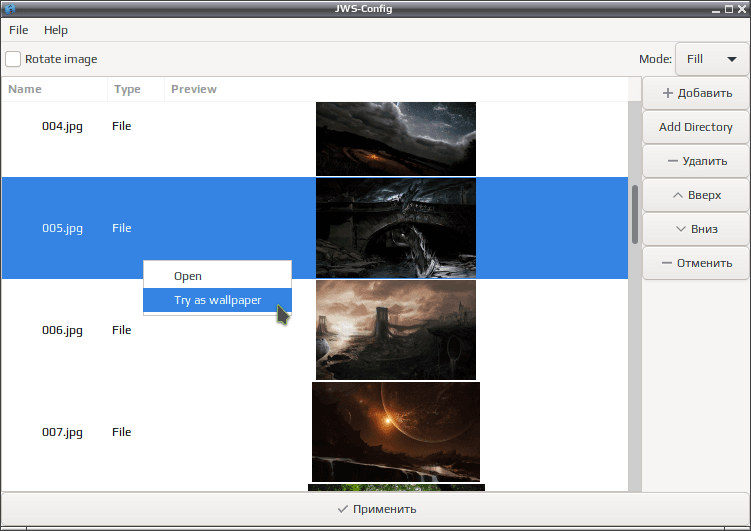The height and width of the screenshot is (531, 751).
Task: Select the 004.jpg file name
Action: pos(62,126)
